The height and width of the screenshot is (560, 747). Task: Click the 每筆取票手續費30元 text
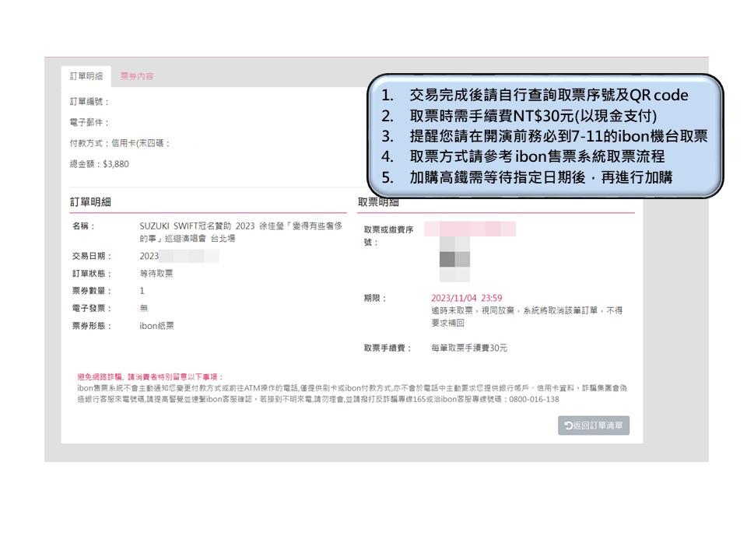coord(469,348)
